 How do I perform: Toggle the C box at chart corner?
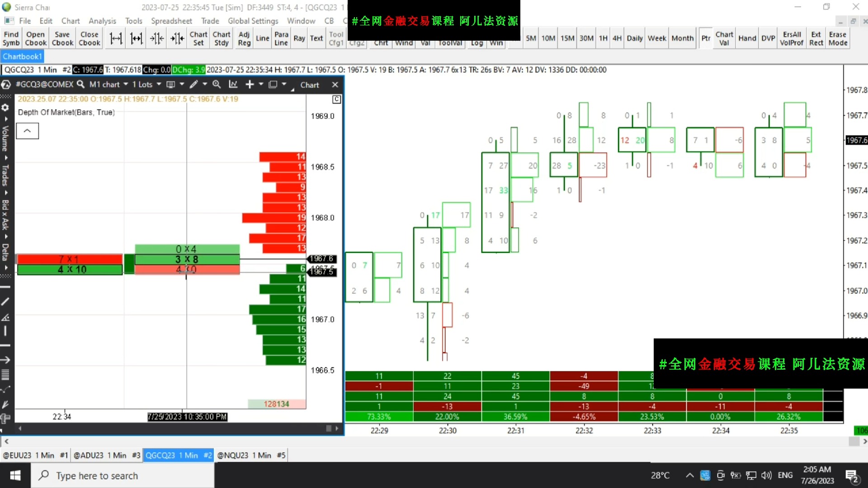pos(336,99)
